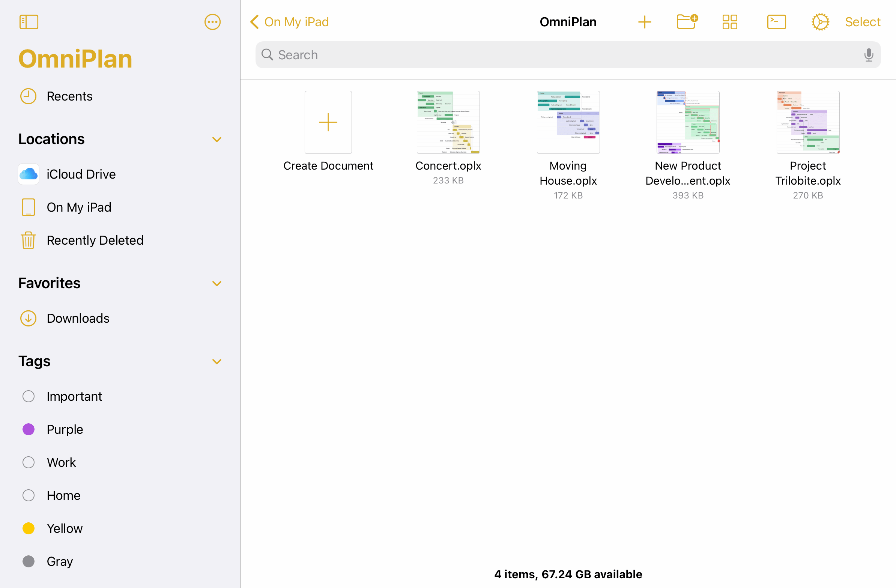
Task: Open Recents in the sidebar
Action: click(x=120, y=96)
